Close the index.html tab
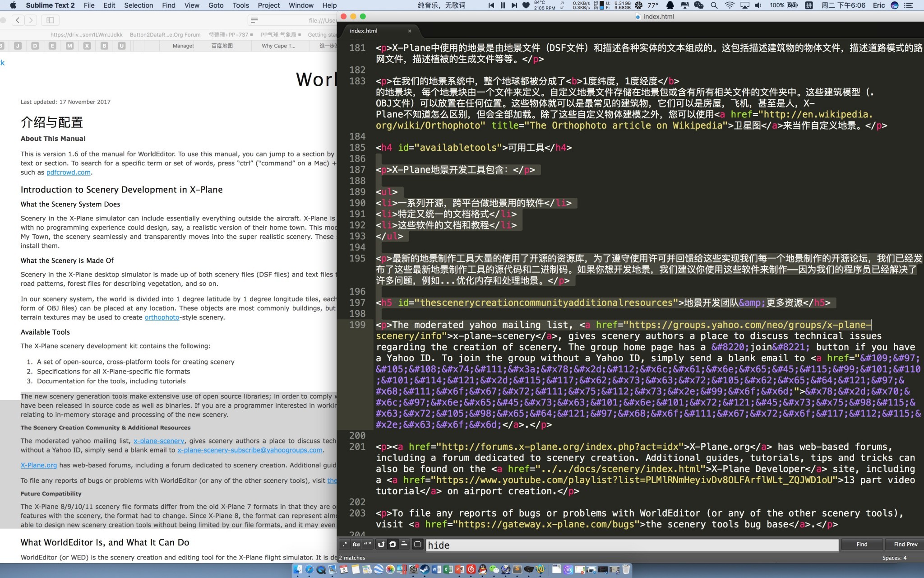Image resolution: width=924 pixels, height=578 pixels. [410, 31]
